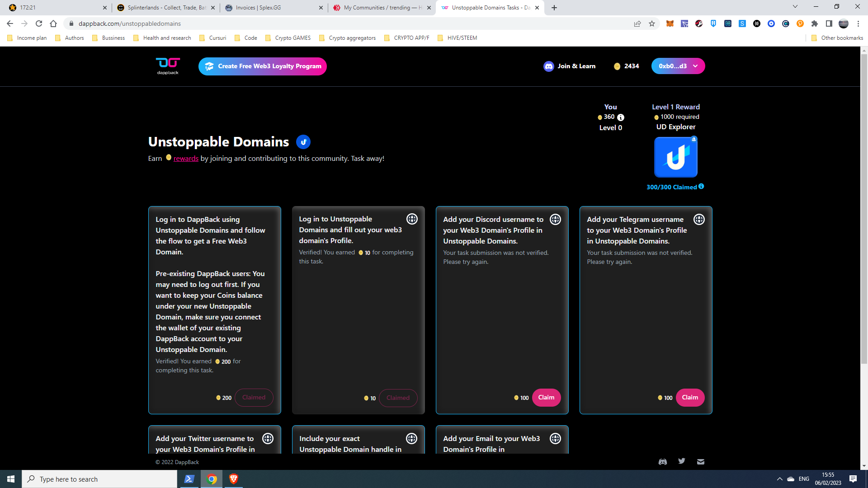Open globe icon on Unstoppable Domain handle card

[411, 439]
